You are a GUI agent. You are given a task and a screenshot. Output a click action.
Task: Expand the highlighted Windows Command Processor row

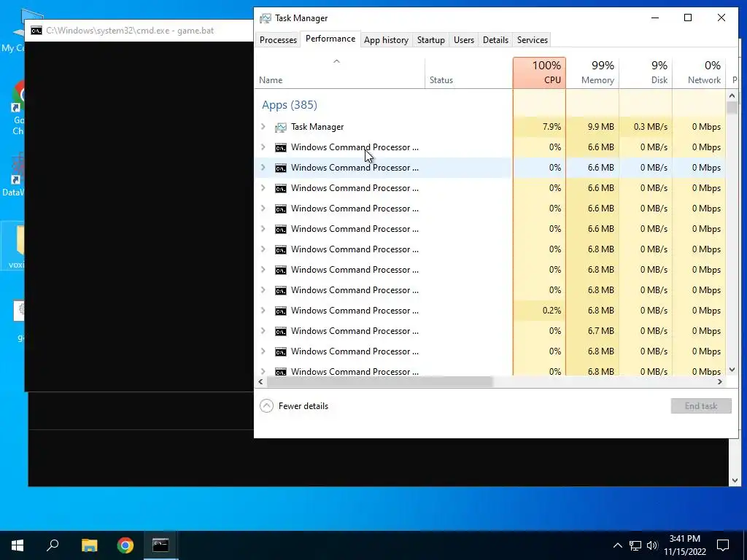[263, 168]
